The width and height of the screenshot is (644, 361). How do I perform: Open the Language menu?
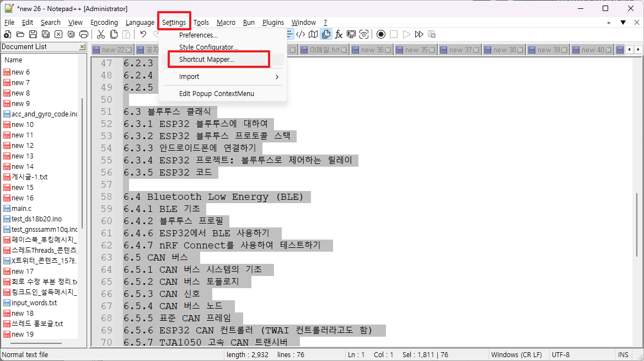click(x=140, y=23)
